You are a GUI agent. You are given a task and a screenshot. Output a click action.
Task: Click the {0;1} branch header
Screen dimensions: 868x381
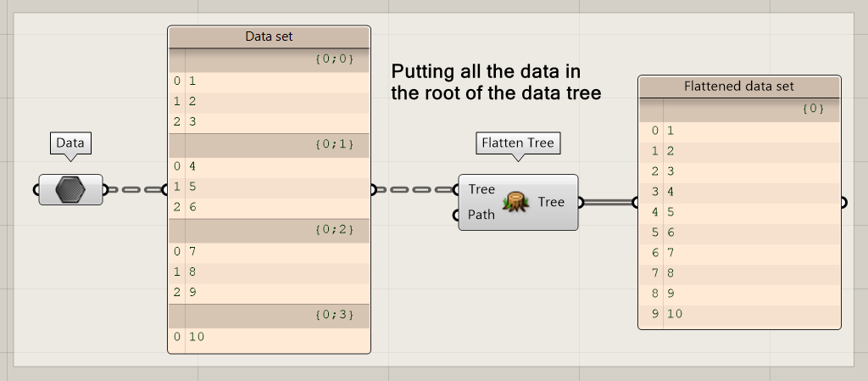tap(269, 146)
